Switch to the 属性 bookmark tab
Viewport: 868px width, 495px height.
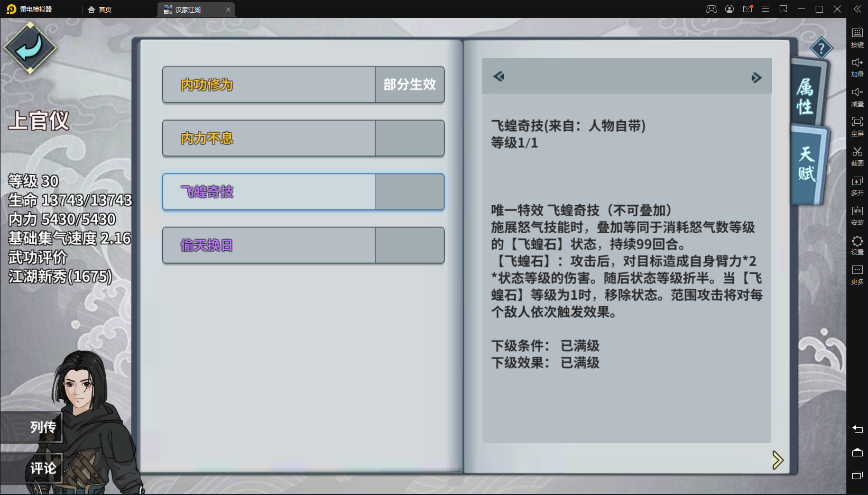[807, 94]
